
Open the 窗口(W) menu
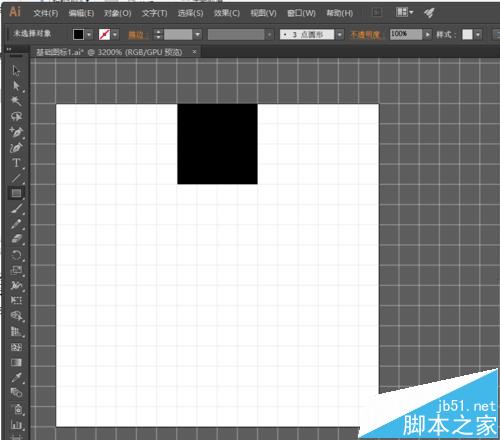tap(301, 13)
